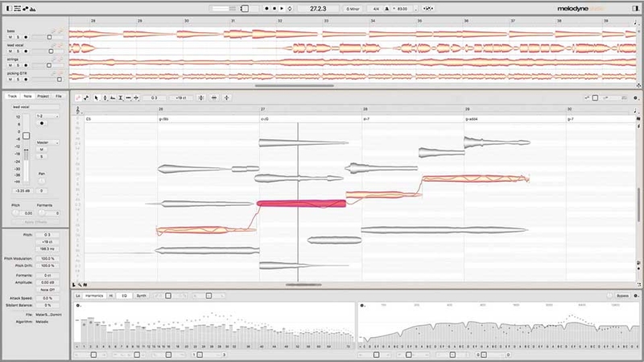Solo the bass track

coord(18,37)
